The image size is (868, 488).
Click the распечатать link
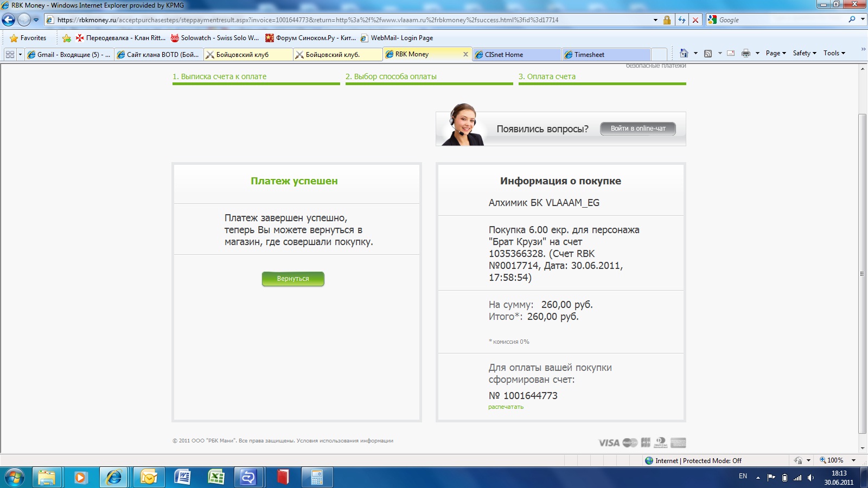click(506, 407)
